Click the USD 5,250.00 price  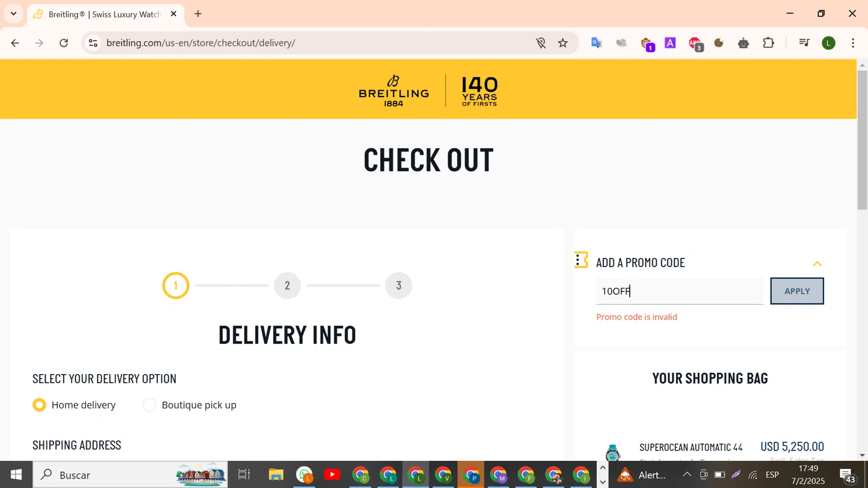coord(792,446)
